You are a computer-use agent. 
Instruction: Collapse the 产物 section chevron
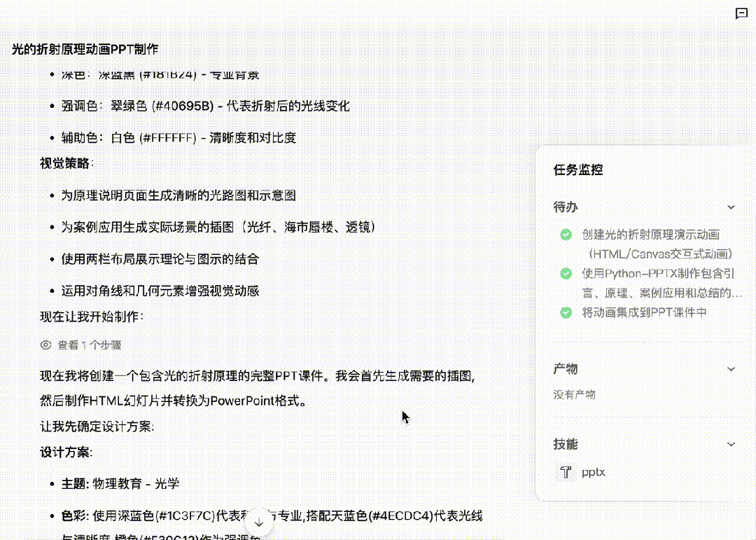[x=731, y=369]
